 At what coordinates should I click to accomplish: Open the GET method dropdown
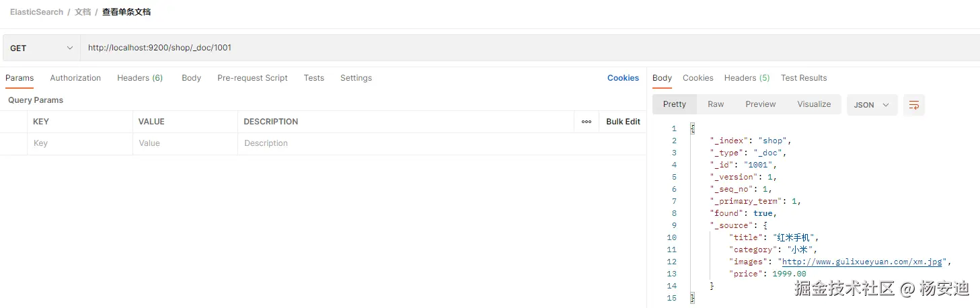click(x=41, y=48)
